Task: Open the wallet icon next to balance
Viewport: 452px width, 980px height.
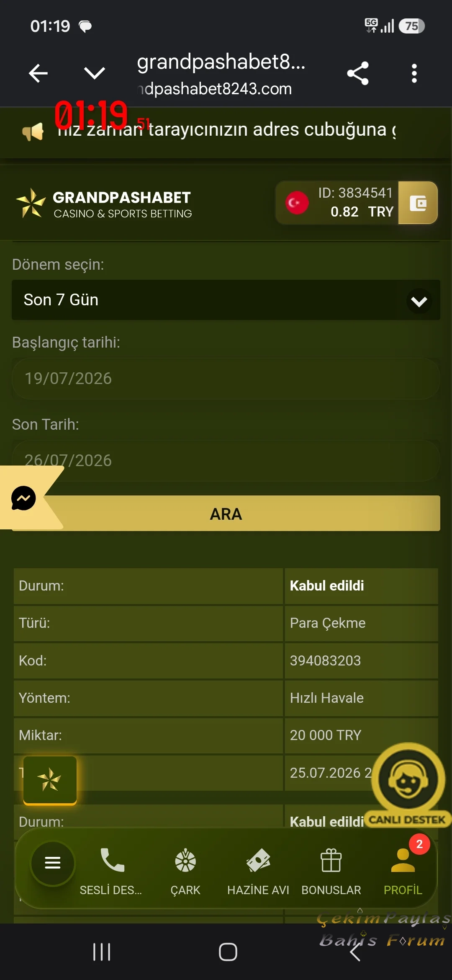Action: point(418,203)
